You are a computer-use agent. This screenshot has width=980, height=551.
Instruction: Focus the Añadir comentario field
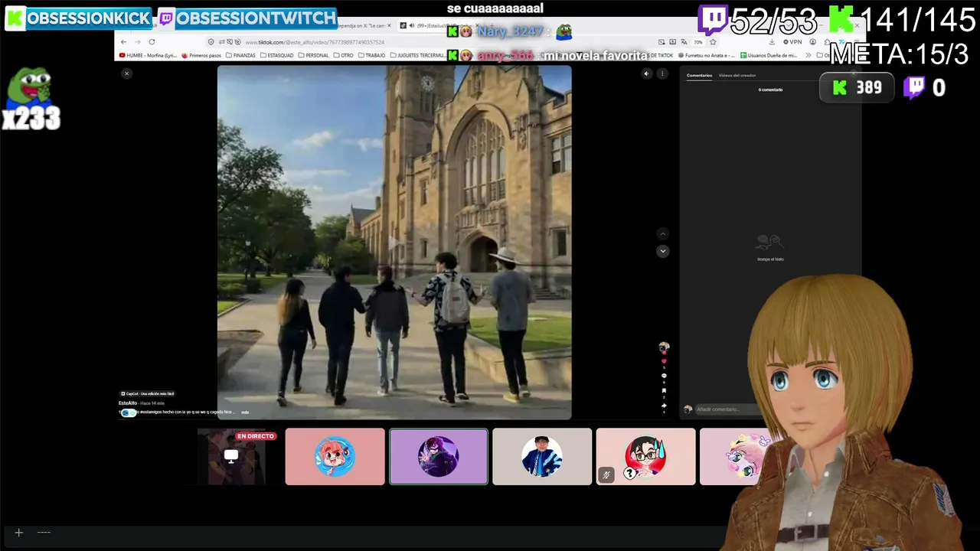[727, 409]
